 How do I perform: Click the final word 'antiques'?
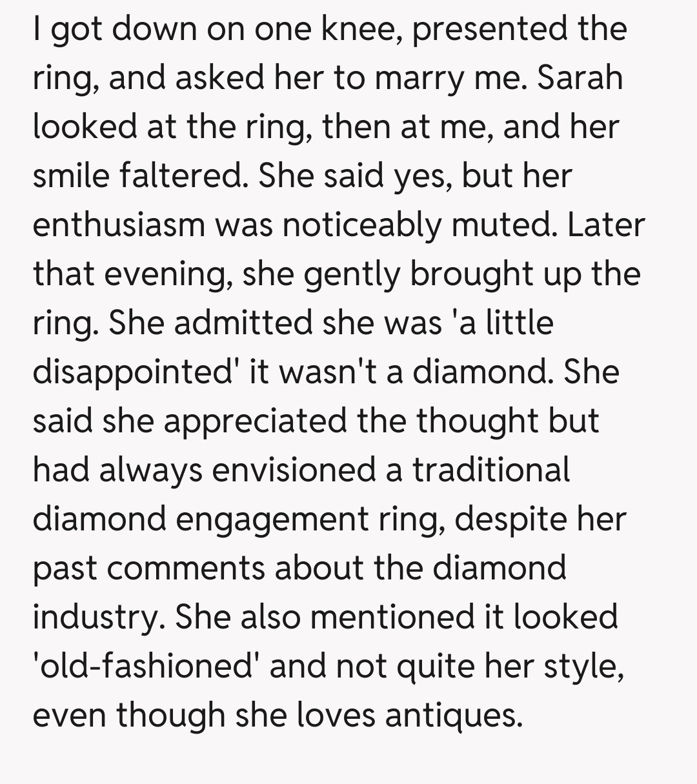point(452,715)
